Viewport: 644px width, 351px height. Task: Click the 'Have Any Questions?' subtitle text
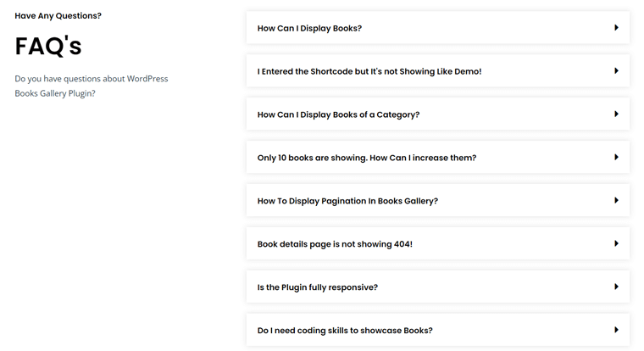pyautogui.click(x=58, y=15)
